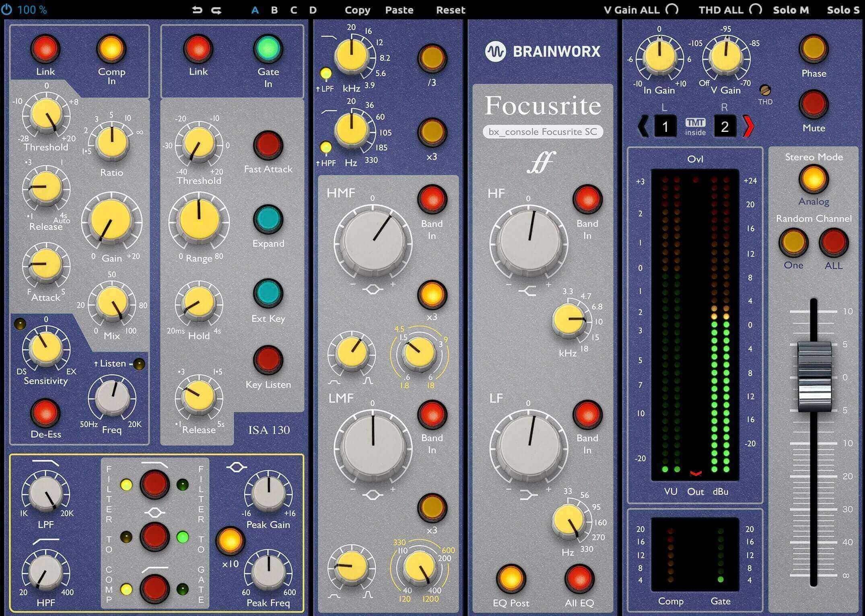Toggle the De-Ess button
This screenshot has width=865, height=616.
coord(45,413)
